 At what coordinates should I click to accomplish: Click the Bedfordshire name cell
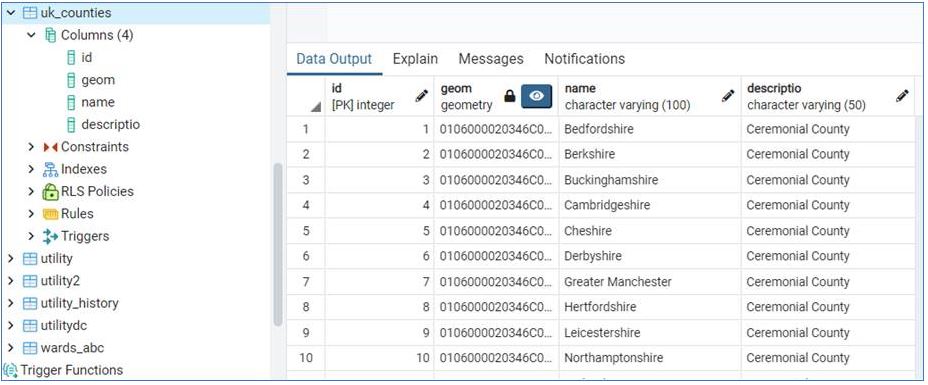point(650,129)
